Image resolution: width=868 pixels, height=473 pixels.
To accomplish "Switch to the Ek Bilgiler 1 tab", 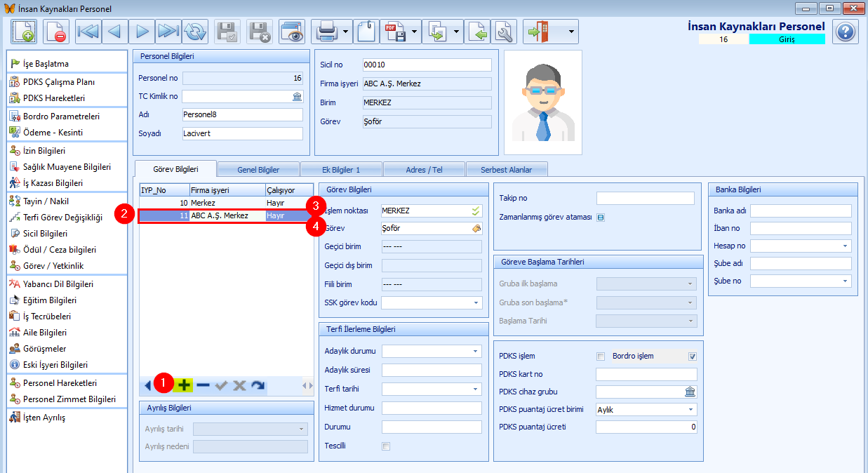I will 341,169.
